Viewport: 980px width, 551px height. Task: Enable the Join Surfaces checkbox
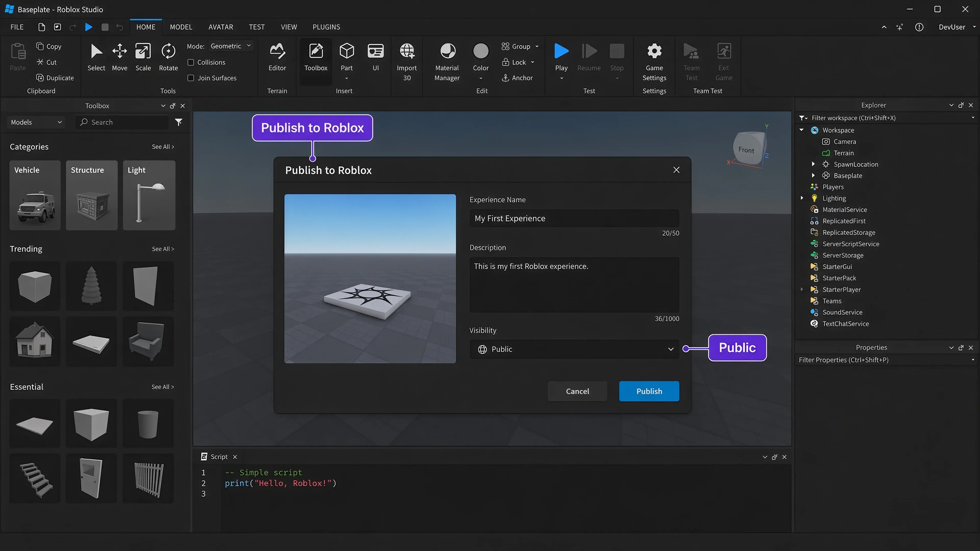click(191, 78)
